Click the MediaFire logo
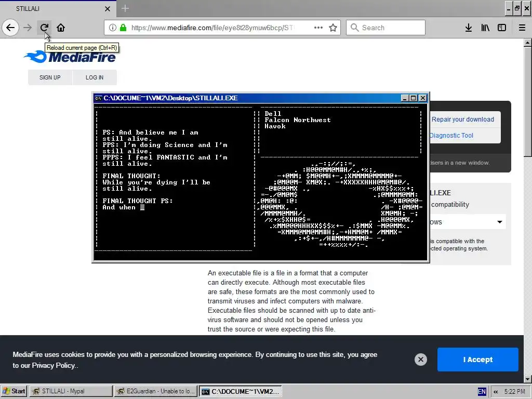Screen dimensions: 532x399 pos(70,57)
